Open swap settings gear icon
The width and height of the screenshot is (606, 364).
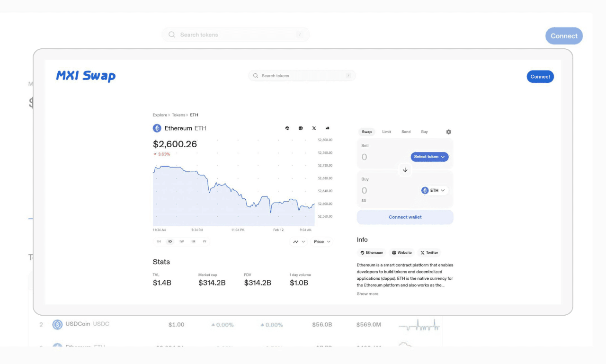[x=449, y=132]
